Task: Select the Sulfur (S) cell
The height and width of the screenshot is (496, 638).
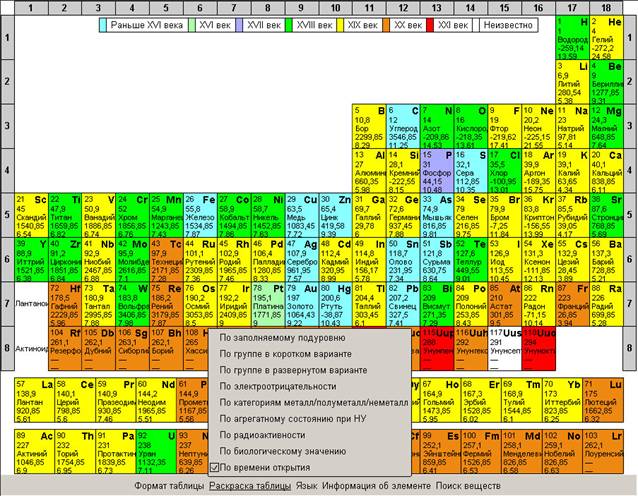Action: pyautogui.click(x=470, y=170)
